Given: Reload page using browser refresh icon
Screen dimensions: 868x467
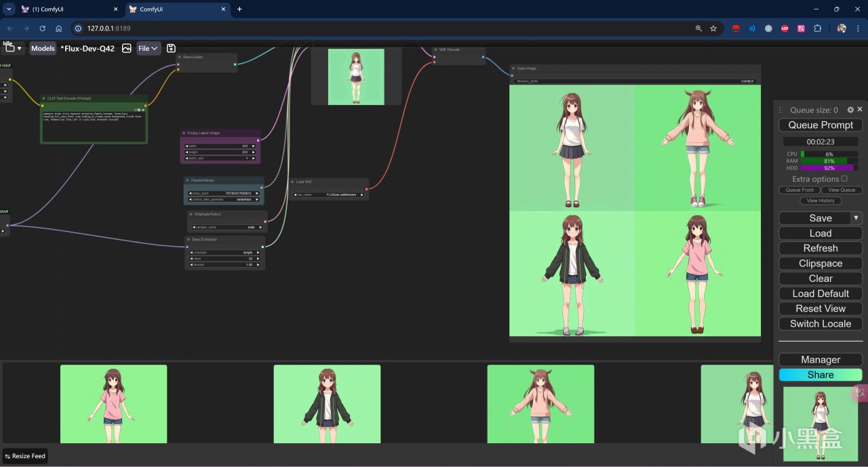Looking at the screenshot, I should [x=42, y=28].
